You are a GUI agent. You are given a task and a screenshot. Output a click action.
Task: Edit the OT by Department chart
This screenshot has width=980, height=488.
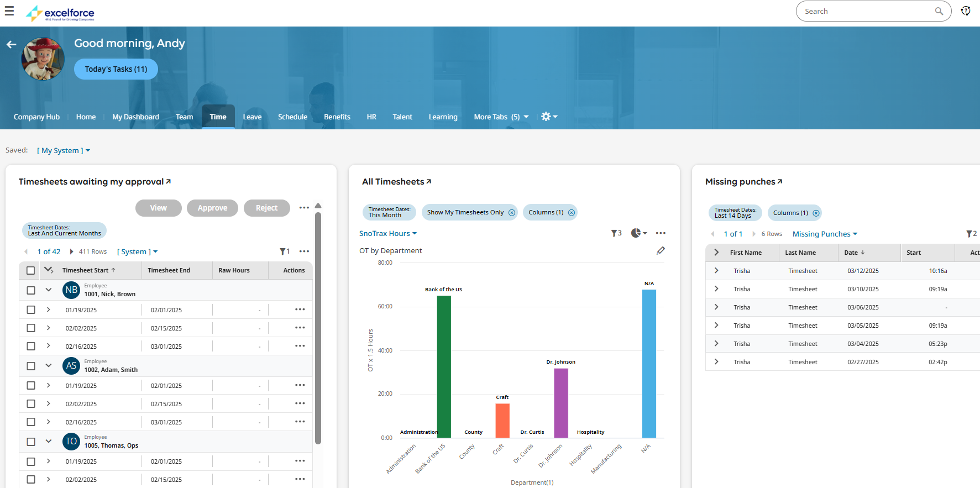coord(661,250)
